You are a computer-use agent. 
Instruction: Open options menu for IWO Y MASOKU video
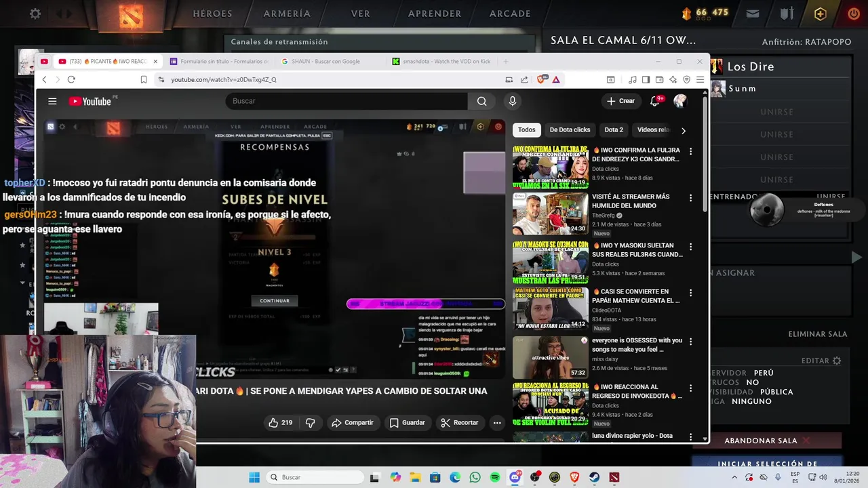coord(690,247)
